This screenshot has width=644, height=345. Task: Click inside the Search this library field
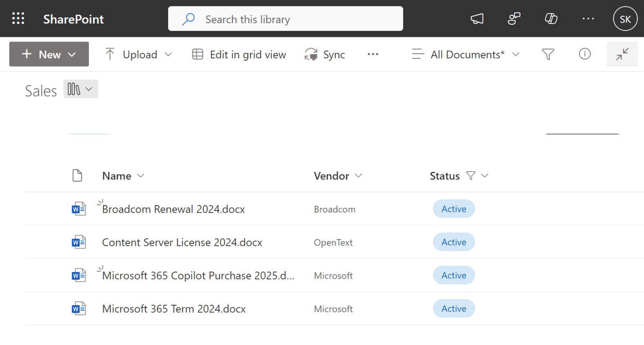(285, 19)
